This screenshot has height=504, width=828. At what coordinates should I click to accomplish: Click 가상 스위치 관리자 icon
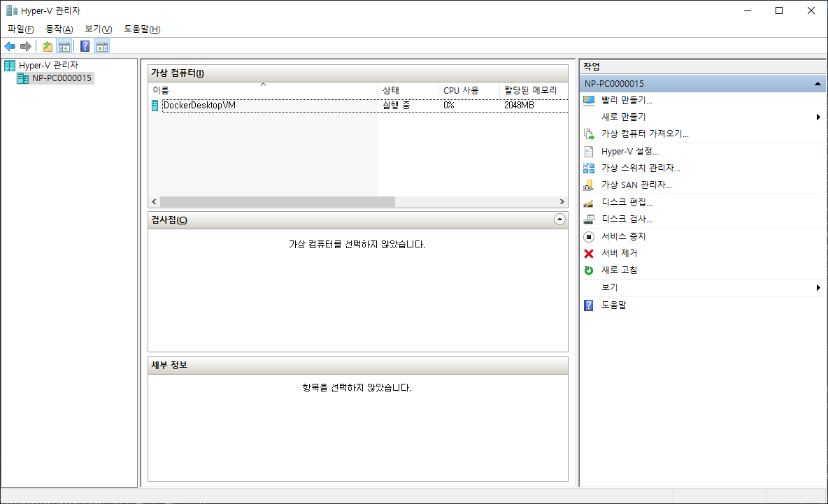coord(589,168)
